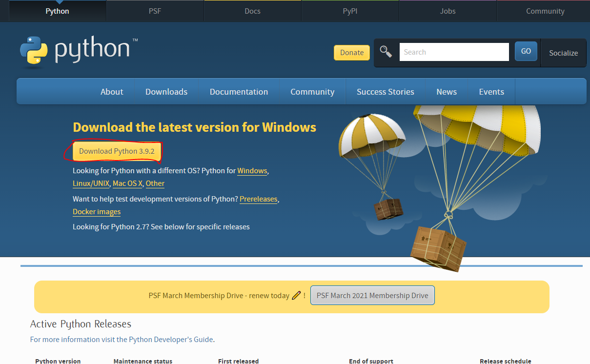Click the 'End of support' column header
The height and width of the screenshot is (364, 590).
(x=371, y=361)
